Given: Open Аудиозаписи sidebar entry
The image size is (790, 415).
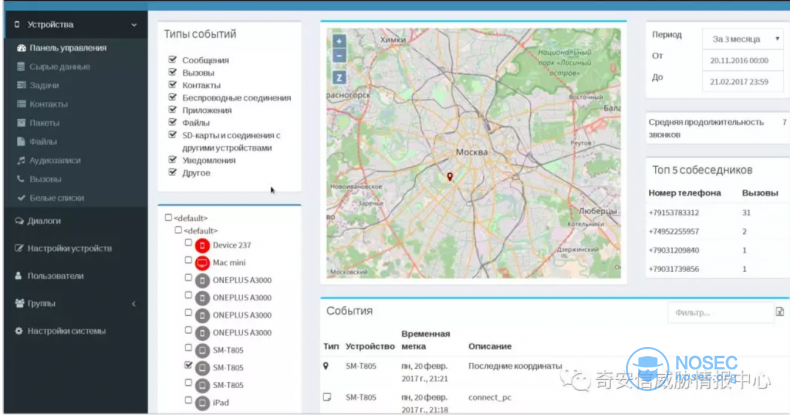Looking at the screenshot, I should point(48,160).
